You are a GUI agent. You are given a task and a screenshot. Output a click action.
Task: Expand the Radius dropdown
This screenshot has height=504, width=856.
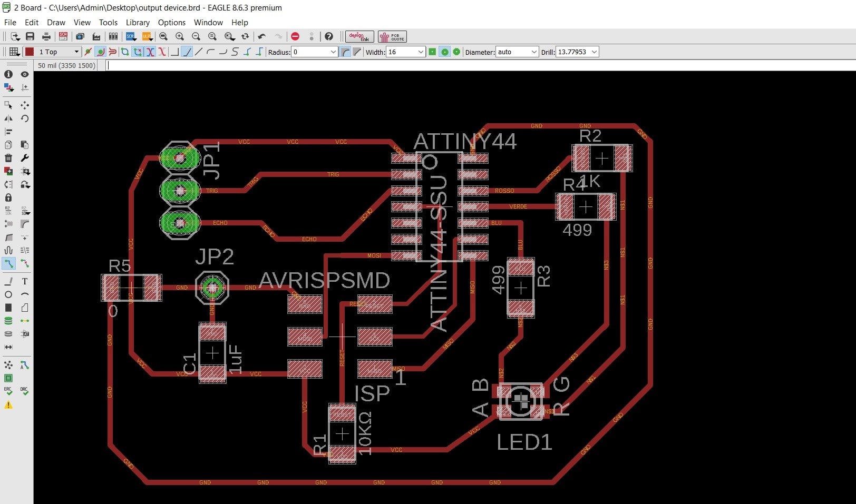click(333, 52)
